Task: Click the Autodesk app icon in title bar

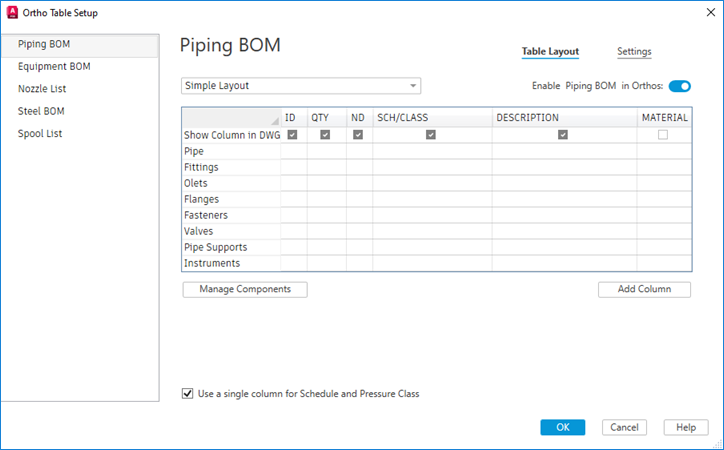Action: [x=12, y=12]
